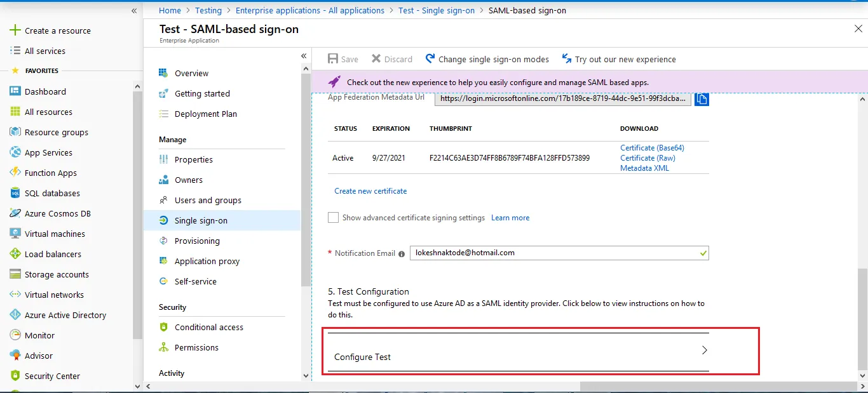This screenshot has height=393, width=868.
Task: Click the Getting started icon
Action: click(163, 93)
